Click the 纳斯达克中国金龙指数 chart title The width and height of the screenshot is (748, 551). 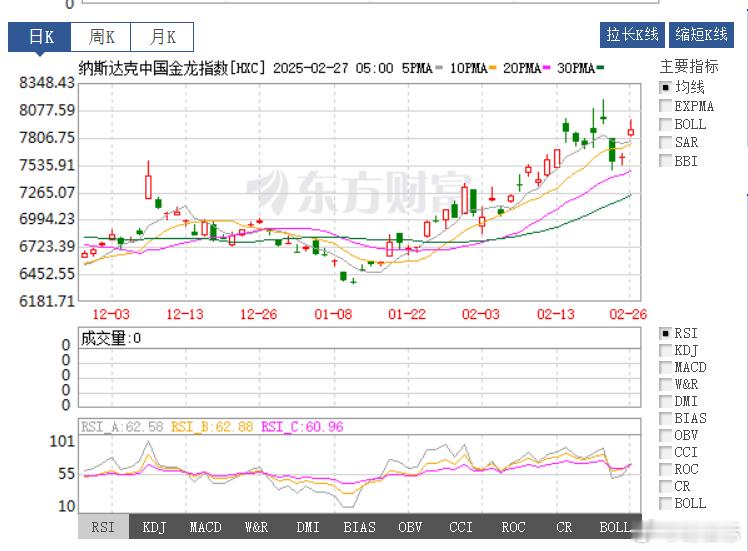tap(154, 68)
